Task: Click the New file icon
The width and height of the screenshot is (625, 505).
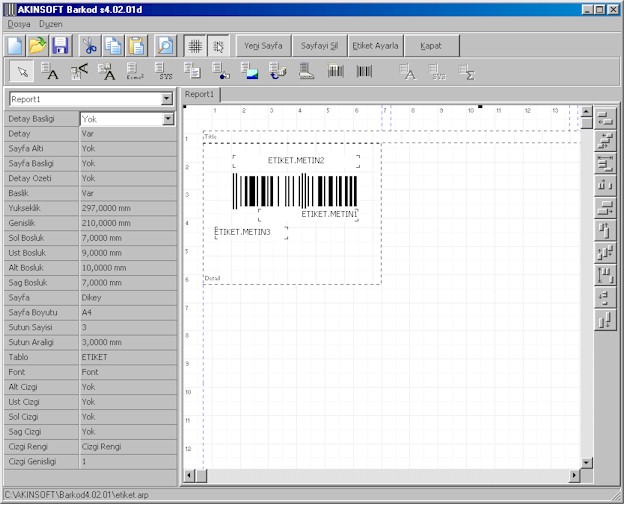Action: coord(15,46)
